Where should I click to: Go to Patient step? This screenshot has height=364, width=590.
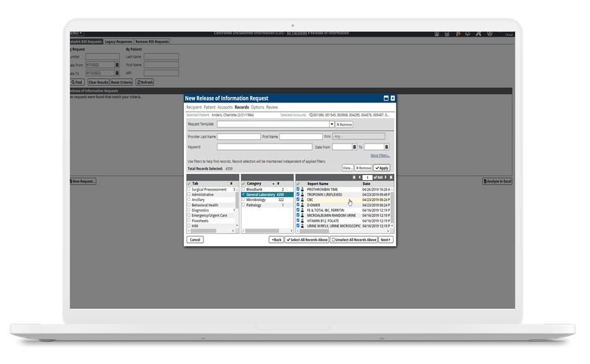pos(210,107)
